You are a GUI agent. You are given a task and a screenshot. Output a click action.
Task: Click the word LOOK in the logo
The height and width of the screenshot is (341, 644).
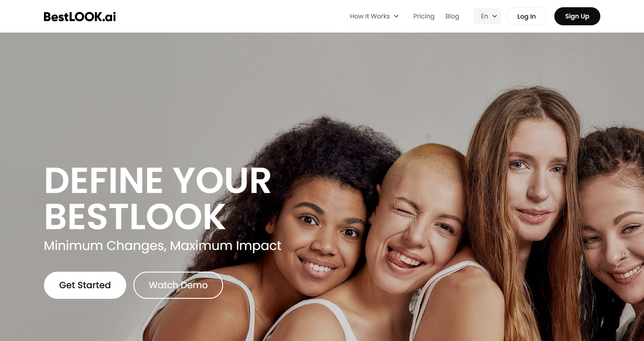tap(86, 17)
